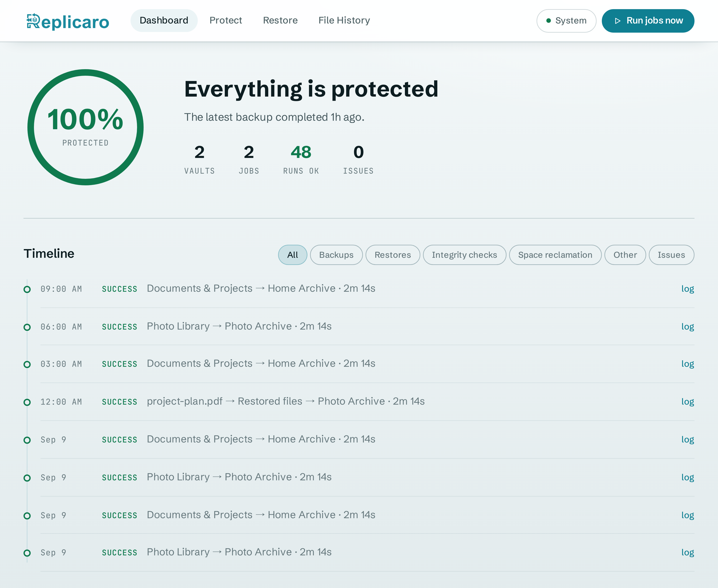This screenshot has height=588, width=718.
Task: Filter timeline by Issues
Action: (x=671, y=255)
